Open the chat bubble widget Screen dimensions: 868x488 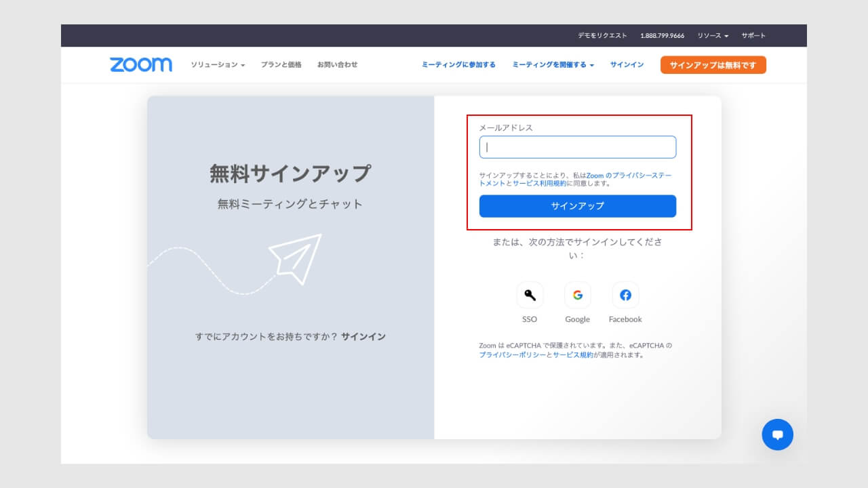pos(777,434)
